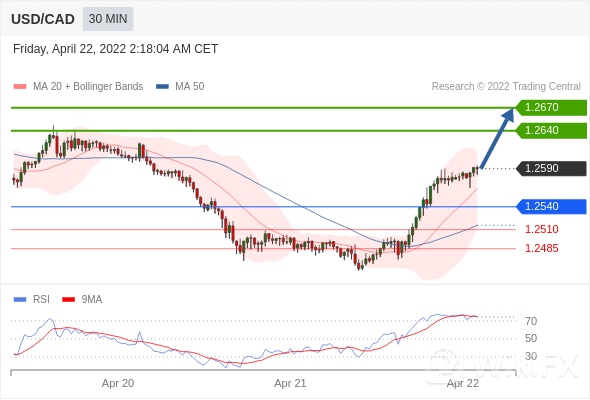
Task: Click the blue RSI legend swatch
Action: coord(20,300)
